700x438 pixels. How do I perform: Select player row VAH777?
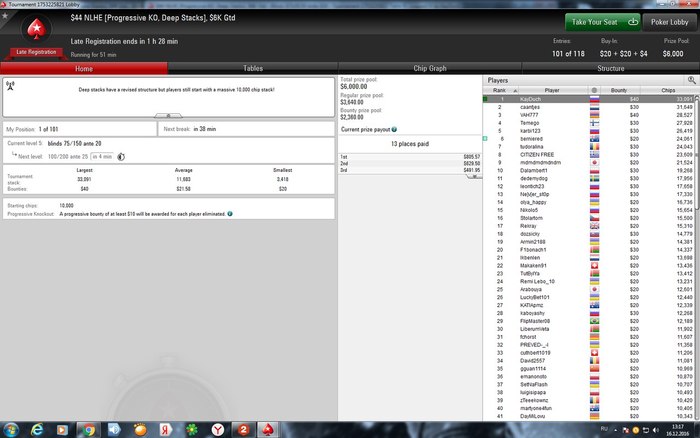(x=588, y=115)
